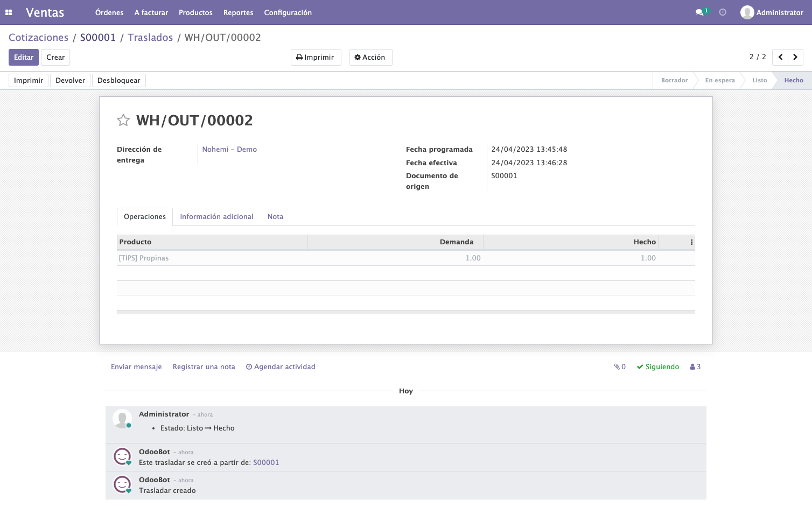Mark WH/OUT/00002 with favorite star

(x=123, y=120)
